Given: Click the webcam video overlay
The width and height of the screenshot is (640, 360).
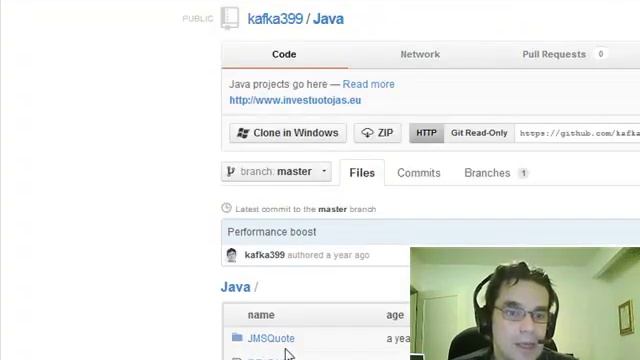Looking at the screenshot, I should (525, 303).
